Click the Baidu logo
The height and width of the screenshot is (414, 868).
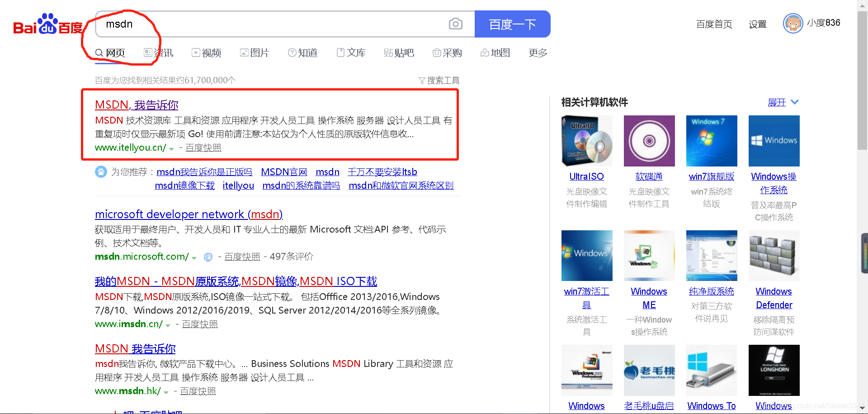48,24
